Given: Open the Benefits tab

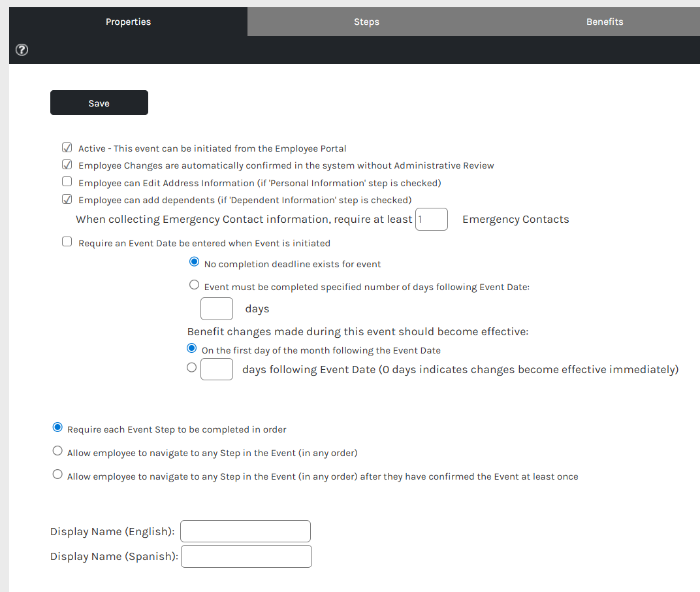Looking at the screenshot, I should [x=605, y=22].
